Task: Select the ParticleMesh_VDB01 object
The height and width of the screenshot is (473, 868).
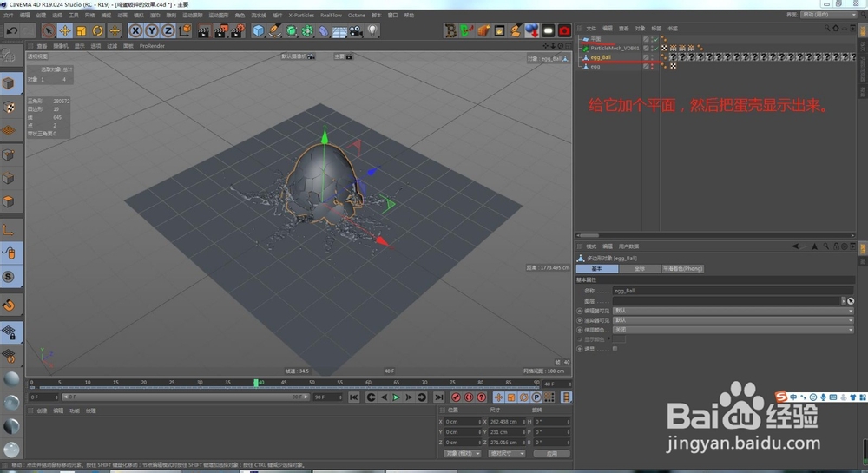Action: [615, 48]
